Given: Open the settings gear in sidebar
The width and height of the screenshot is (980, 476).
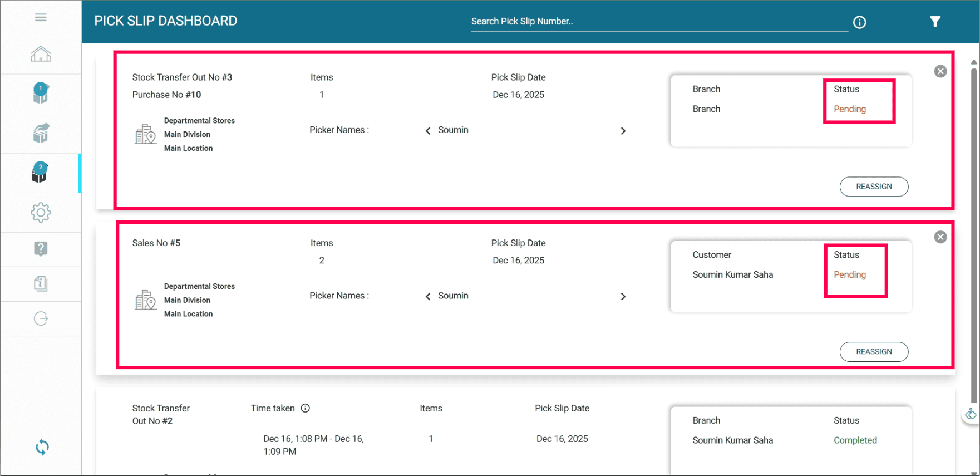Looking at the screenshot, I should (41, 212).
